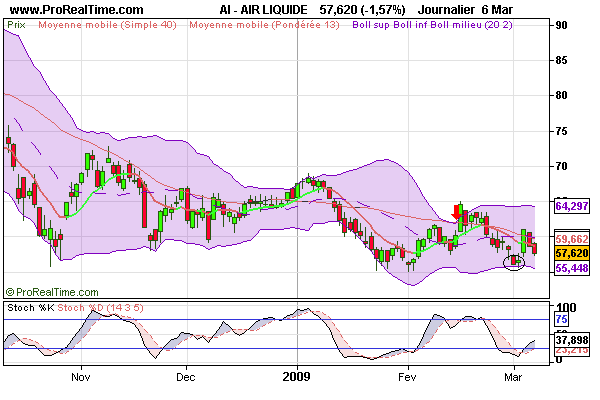Click the stochastic 75 level label

561,319
